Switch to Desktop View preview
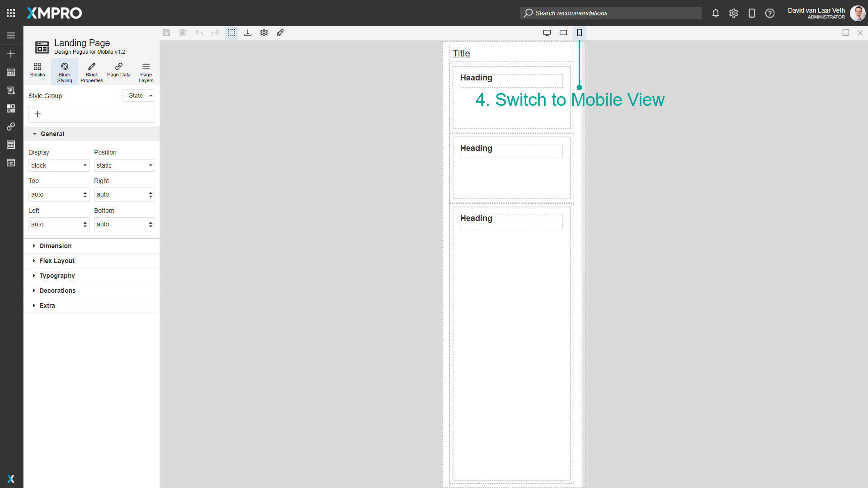This screenshot has height=488, width=868. 547,33
